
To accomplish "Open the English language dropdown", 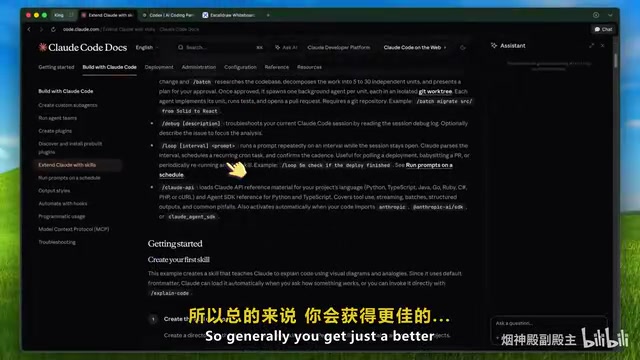I will (x=147, y=47).
